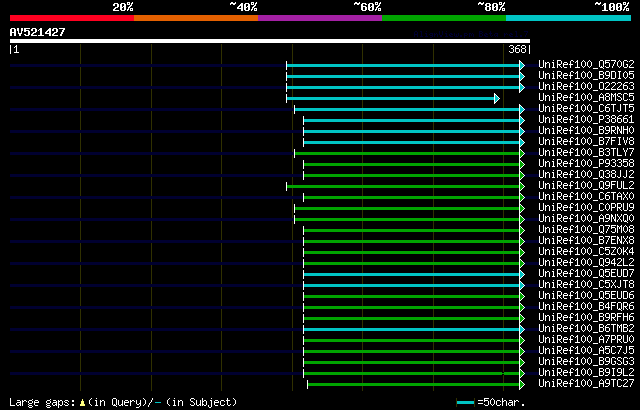Click the shorter cyan alignment bar for A8MSC5
640x410 pixels.
click(x=391, y=98)
